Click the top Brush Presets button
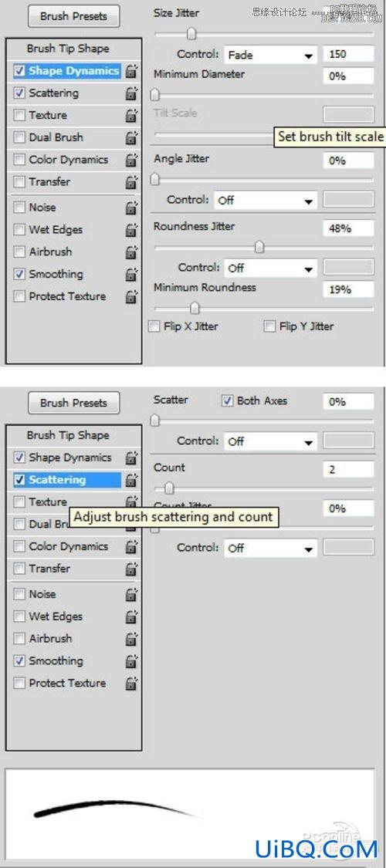386x868 pixels. [73, 16]
